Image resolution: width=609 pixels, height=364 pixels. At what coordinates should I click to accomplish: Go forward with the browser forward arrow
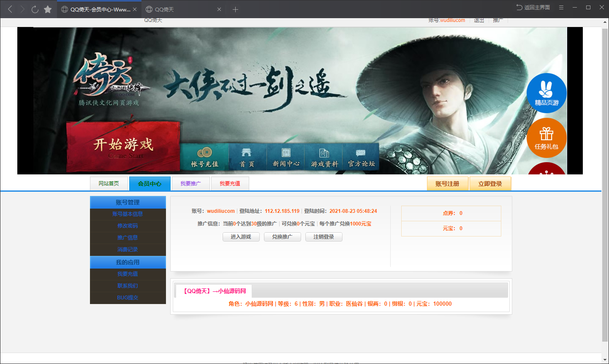(22, 9)
